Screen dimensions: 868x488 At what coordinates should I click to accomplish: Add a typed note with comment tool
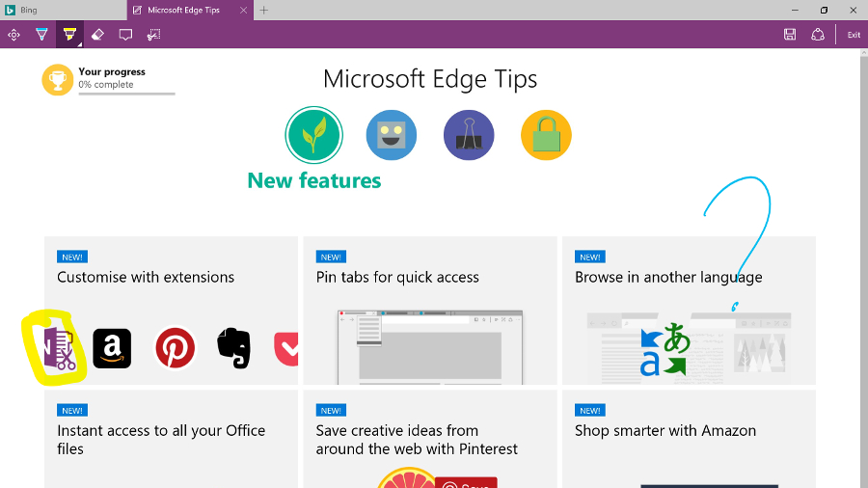point(125,35)
